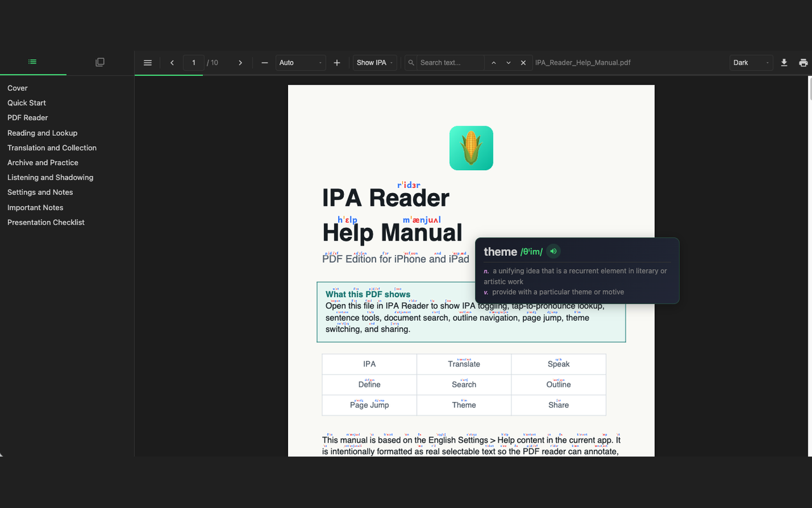
Task: Open Presentation Checklist outline entry
Action: pos(46,222)
